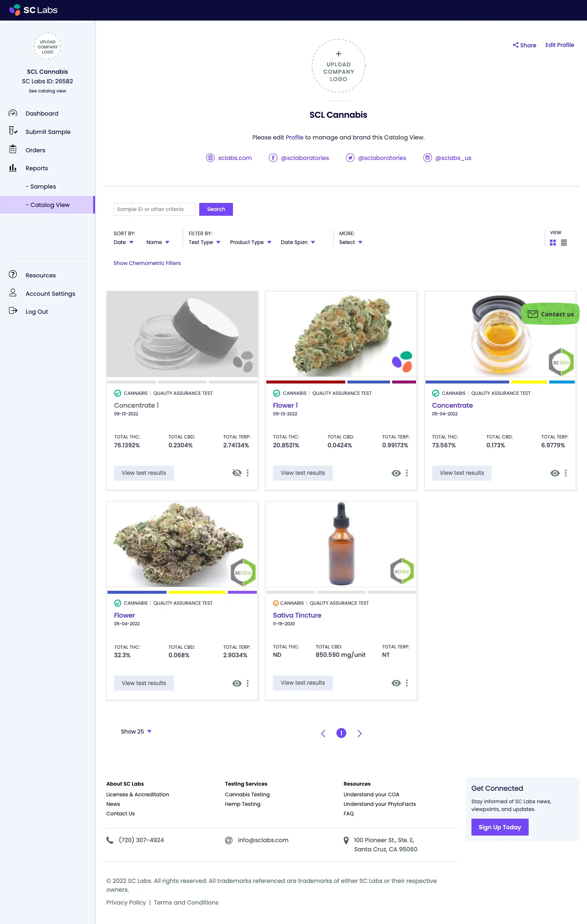This screenshot has width=587, height=924.
Task: Click the Resources help icon
Action: [x=13, y=274]
